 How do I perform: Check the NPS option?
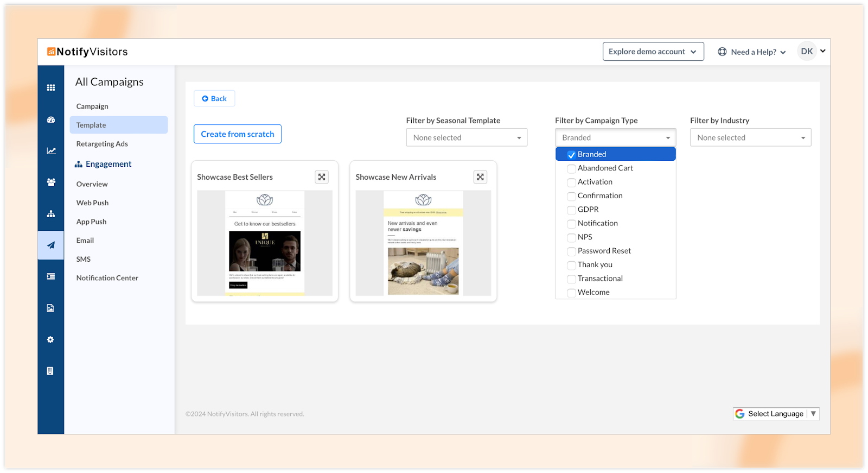point(571,238)
